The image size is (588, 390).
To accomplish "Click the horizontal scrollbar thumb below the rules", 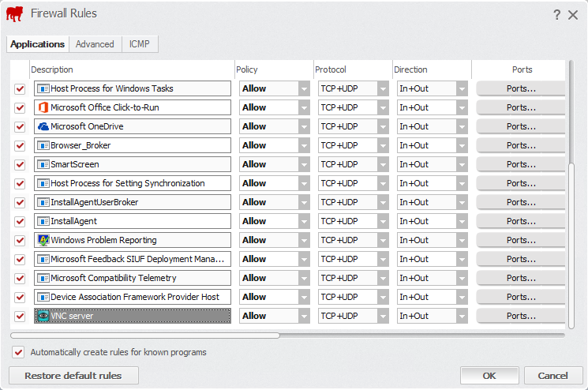I will [145, 336].
